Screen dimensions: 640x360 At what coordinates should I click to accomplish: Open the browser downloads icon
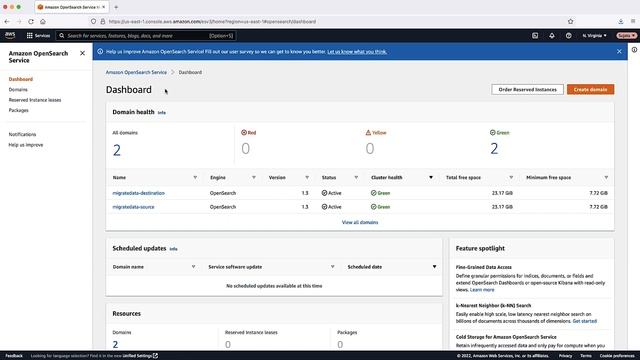[620, 21]
